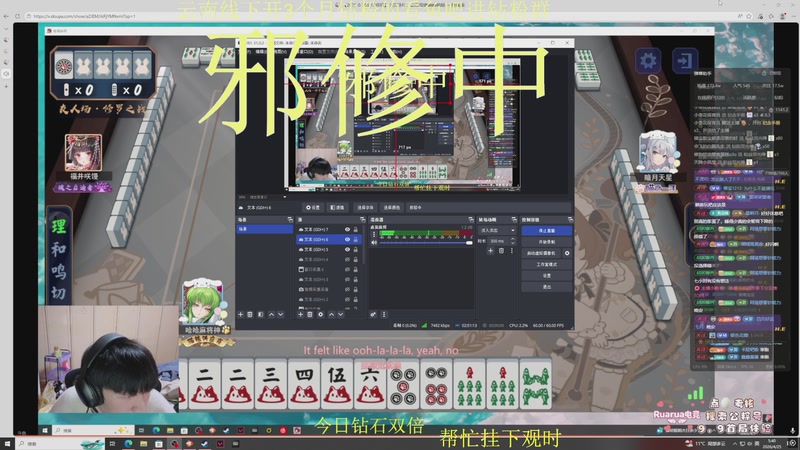This screenshot has width=800, height=450.
Task: Open virtual camera settings gear icon
Action: pyautogui.click(x=567, y=253)
